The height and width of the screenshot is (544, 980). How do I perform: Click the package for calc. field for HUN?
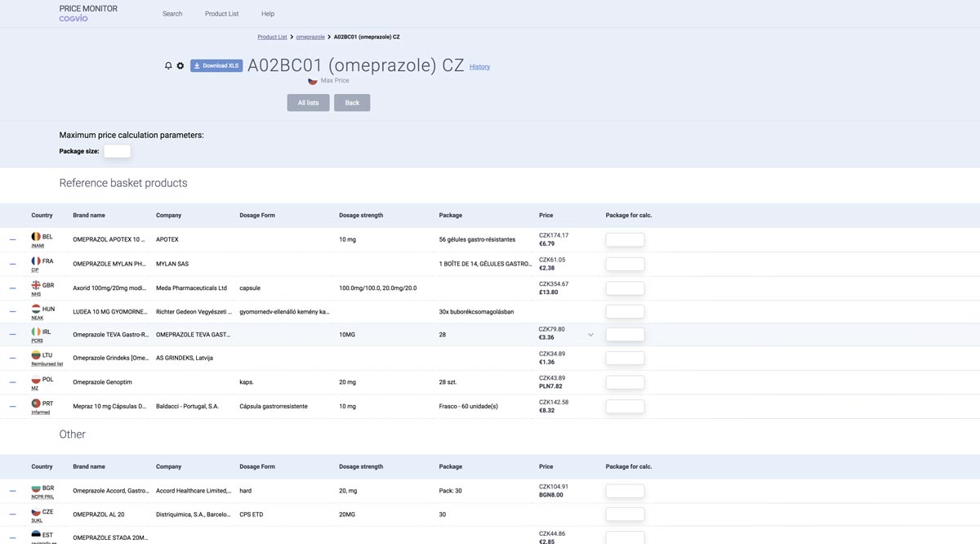coord(625,312)
